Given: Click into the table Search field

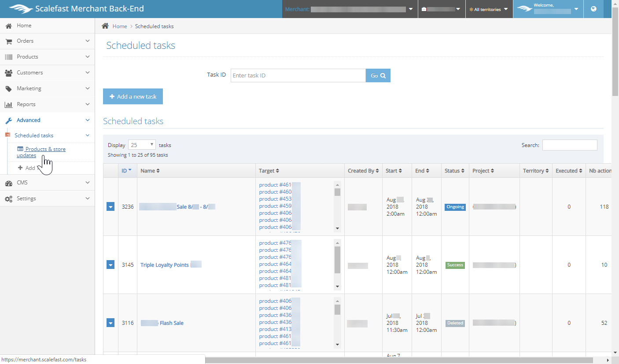Looking at the screenshot, I should pos(569,145).
